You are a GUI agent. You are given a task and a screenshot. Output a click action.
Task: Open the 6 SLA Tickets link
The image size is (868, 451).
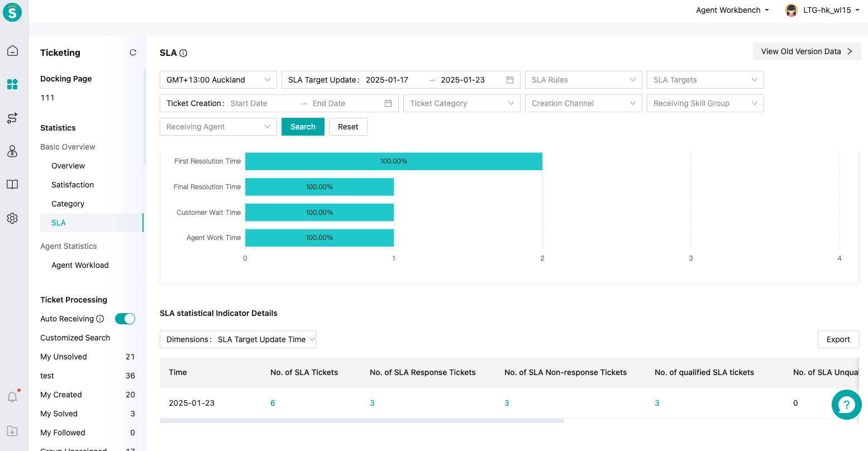coord(273,403)
